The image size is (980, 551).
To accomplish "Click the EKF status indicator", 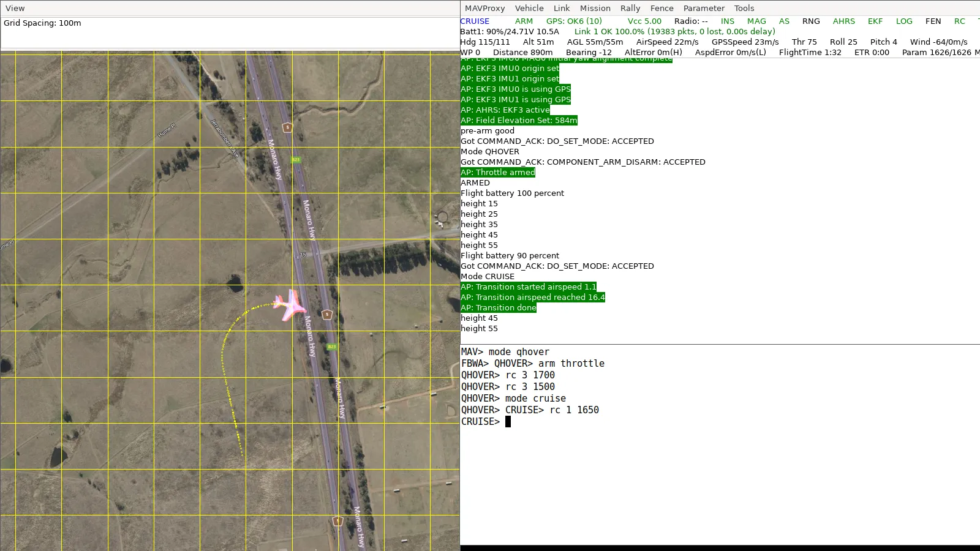I will [875, 21].
